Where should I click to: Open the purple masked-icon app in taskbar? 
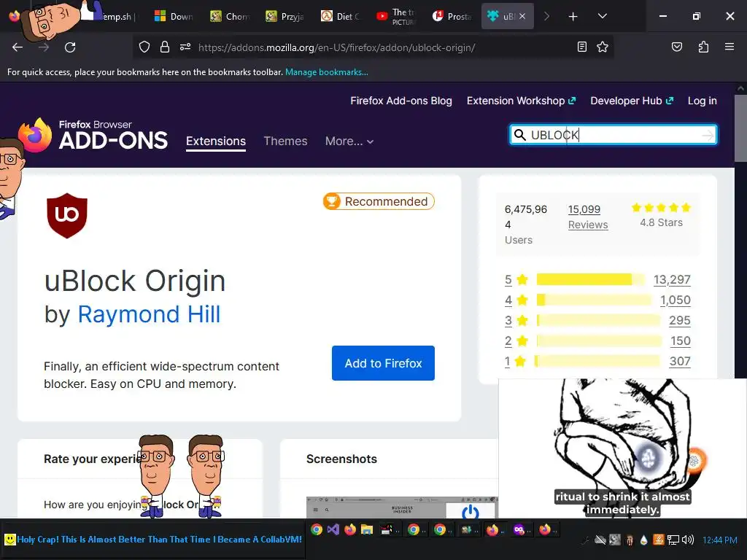pyautogui.click(x=519, y=529)
